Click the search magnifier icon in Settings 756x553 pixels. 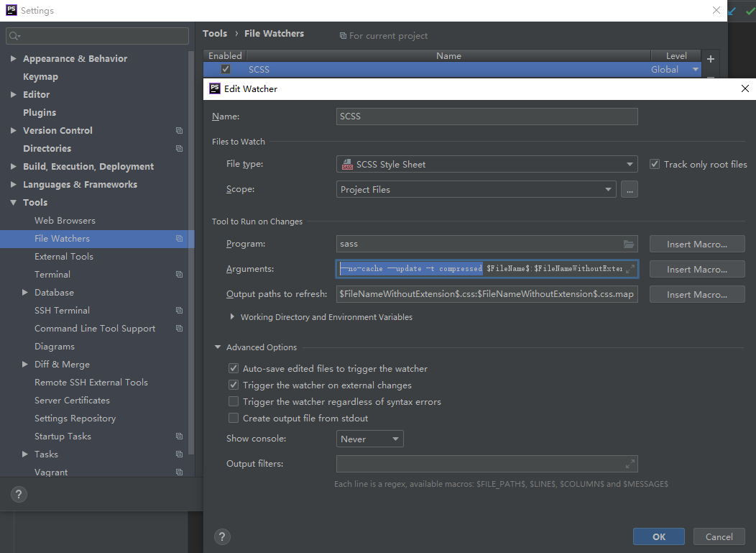pos(14,36)
